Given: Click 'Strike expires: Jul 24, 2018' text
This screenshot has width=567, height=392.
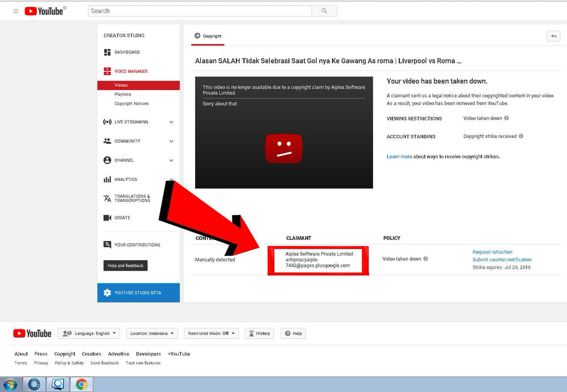Looking at the screenshot, I should [501, 267].
